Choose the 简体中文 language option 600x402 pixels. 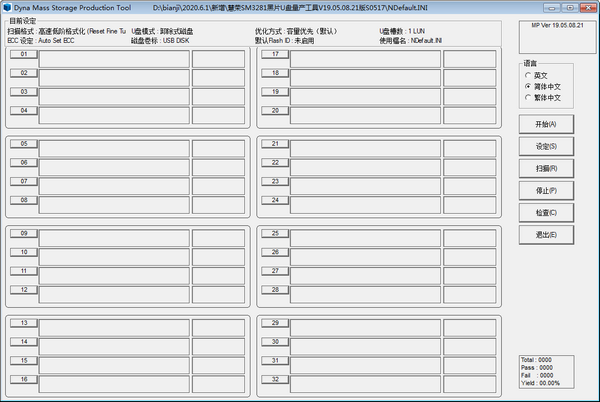pos(528,87)
